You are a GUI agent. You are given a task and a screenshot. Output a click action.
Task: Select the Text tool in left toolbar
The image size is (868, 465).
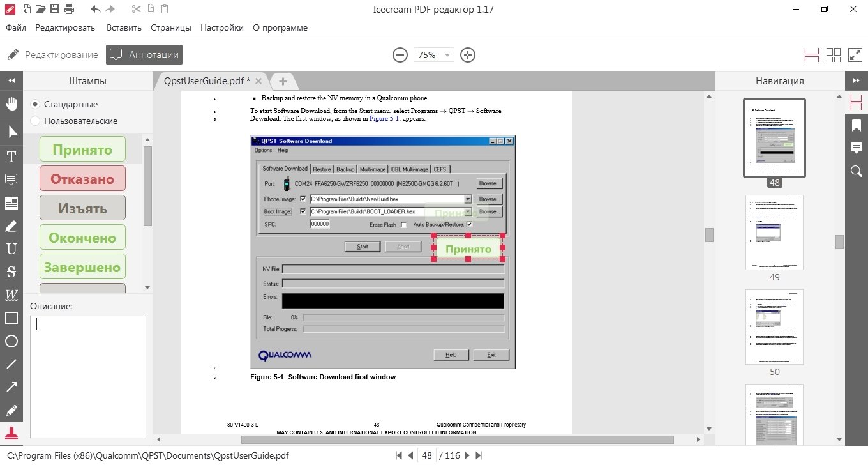click(x=11, y=156)
